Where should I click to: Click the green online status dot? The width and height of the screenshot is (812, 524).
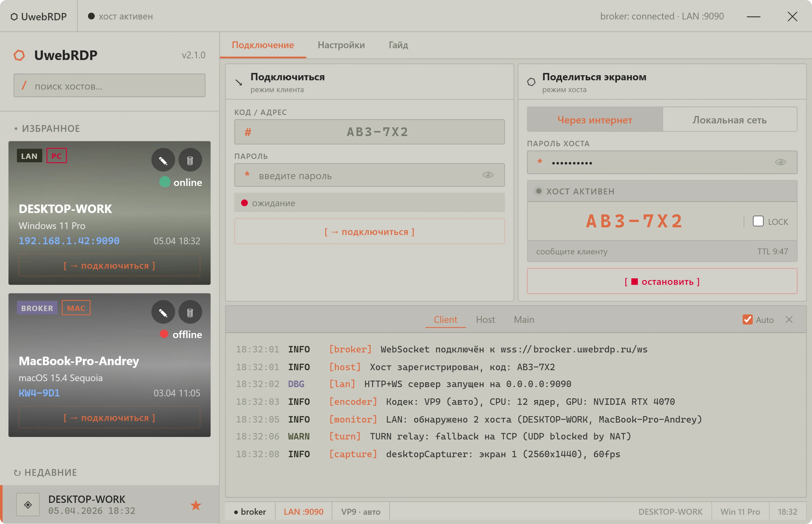pyautogui.click(x=165, y=182)
